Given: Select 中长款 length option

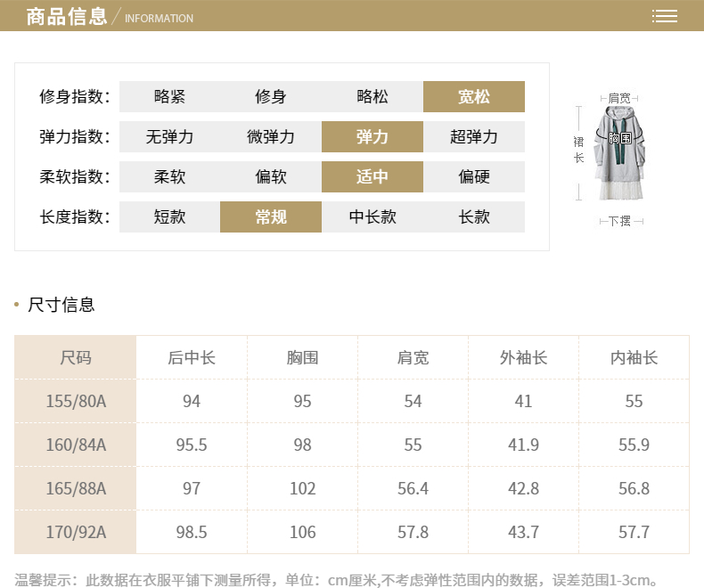Looking at the screenshot, I should pos(372,216).
